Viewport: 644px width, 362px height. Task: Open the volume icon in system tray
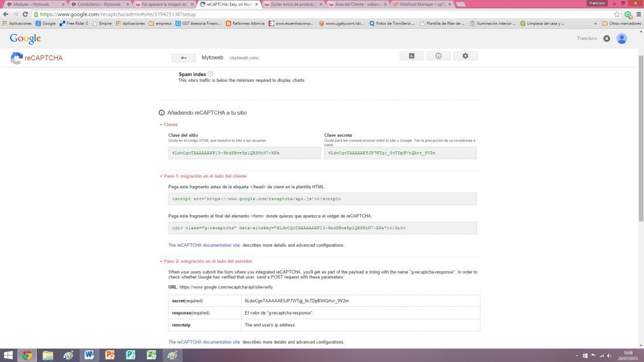(x=609, y=356)
